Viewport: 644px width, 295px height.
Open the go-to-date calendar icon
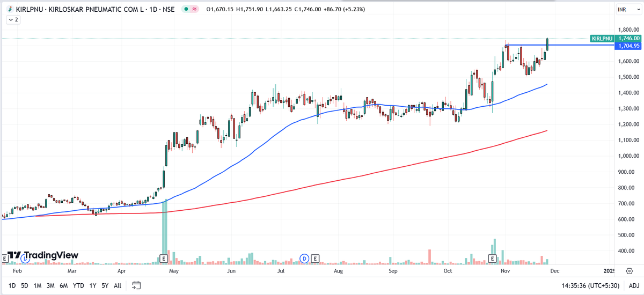(136, 285)
